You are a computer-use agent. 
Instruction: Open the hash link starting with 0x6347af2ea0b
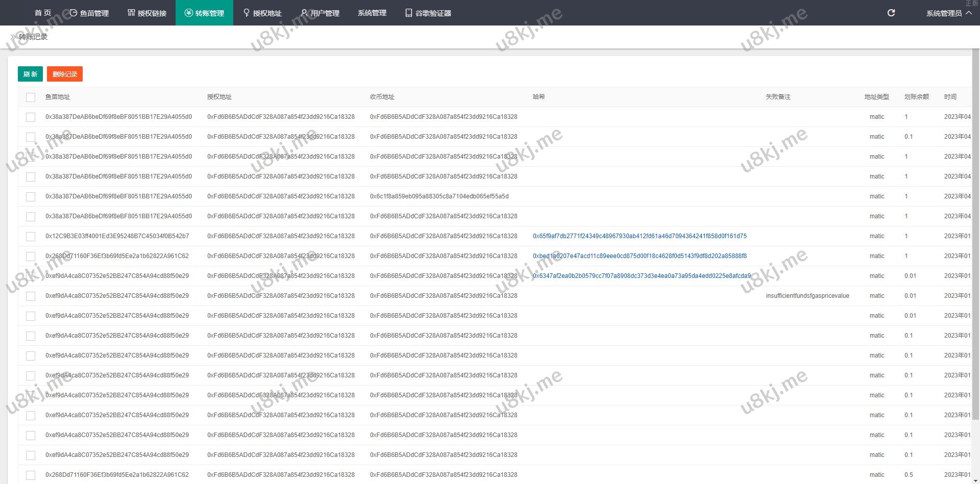641,276
